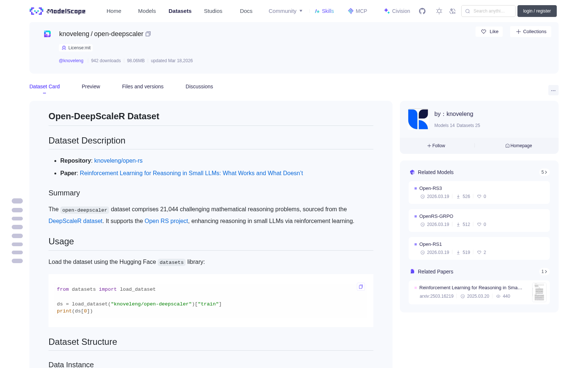
Task: Like this dataset
Action: [490, 32]
